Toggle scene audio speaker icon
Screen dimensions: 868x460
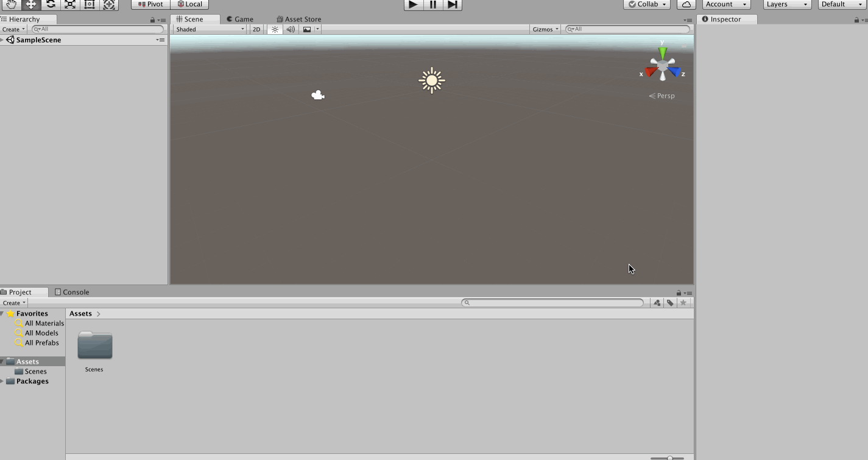tap(291, 29)
